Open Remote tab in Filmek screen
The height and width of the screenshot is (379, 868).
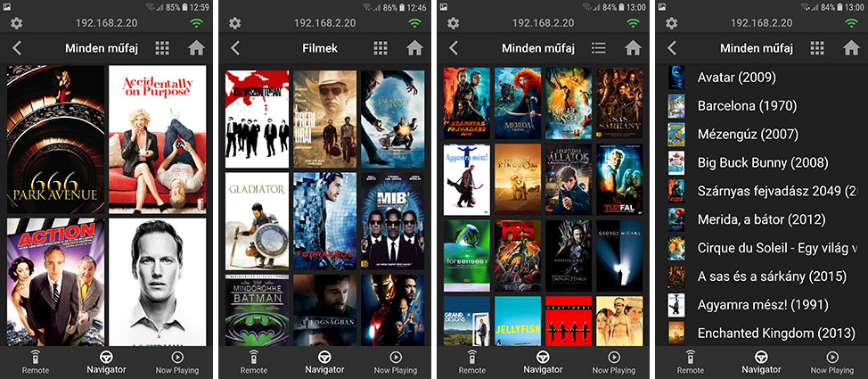tap(253, 362)
